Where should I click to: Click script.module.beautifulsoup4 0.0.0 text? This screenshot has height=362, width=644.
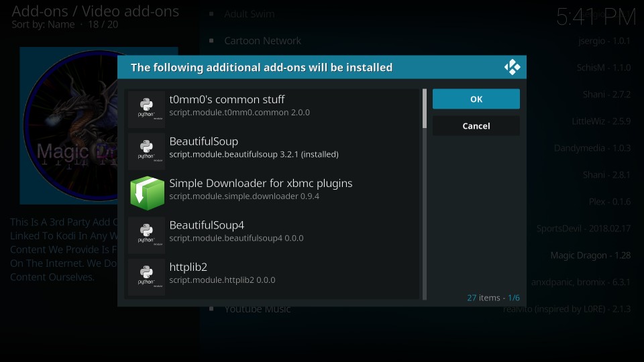click(236, 238)
